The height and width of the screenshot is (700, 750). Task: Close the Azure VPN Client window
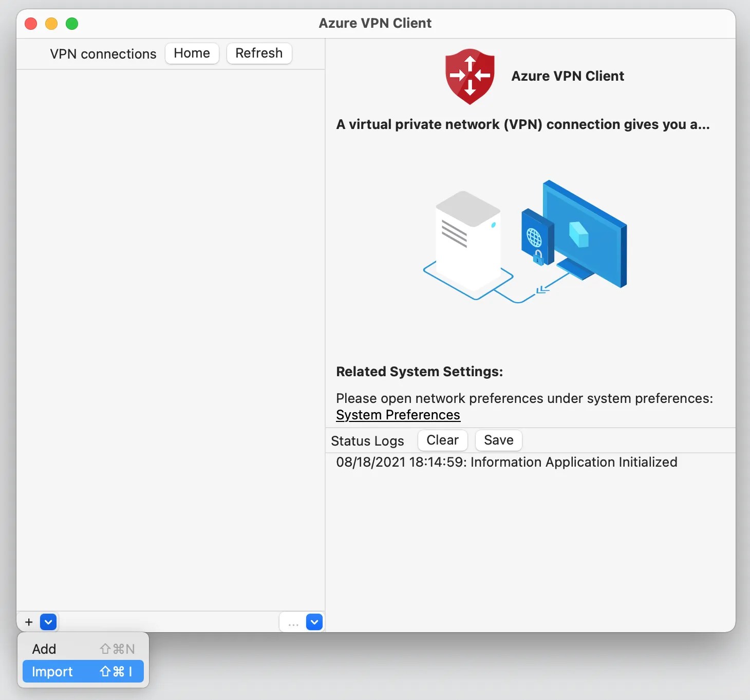[31, 24]
